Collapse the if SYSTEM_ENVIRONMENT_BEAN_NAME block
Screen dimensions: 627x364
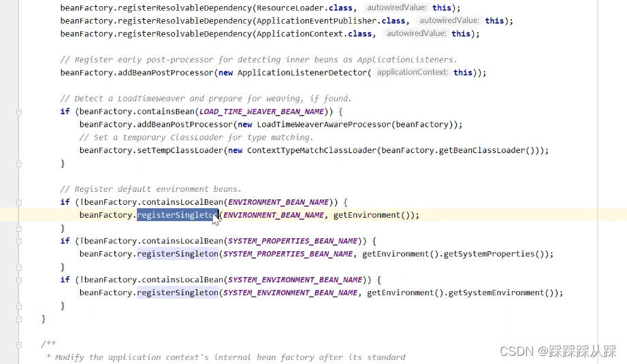19,280
